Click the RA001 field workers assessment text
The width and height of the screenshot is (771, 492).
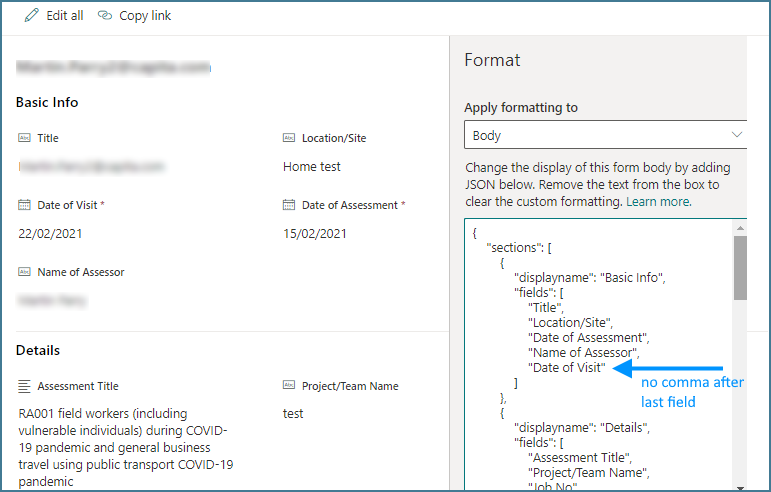point(126,447)
